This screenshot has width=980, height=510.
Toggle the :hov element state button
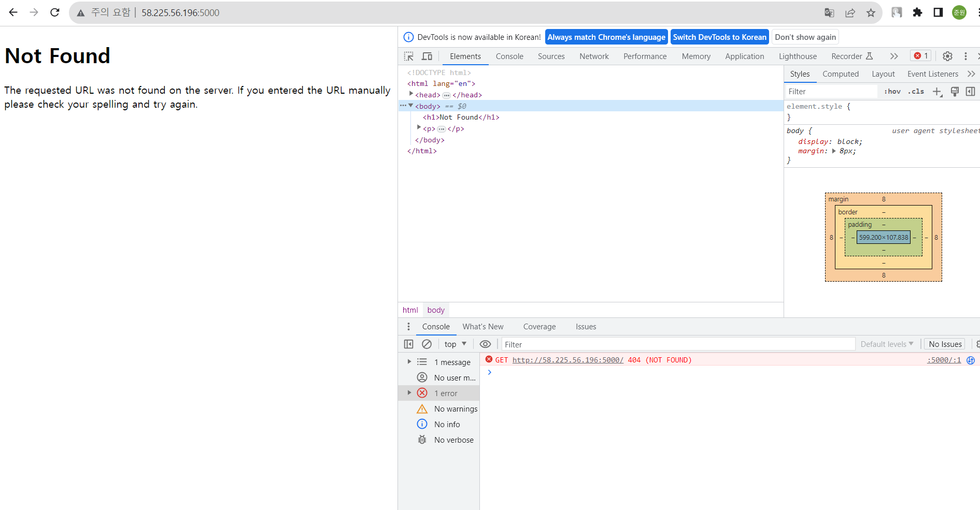[x=892, y=92]
